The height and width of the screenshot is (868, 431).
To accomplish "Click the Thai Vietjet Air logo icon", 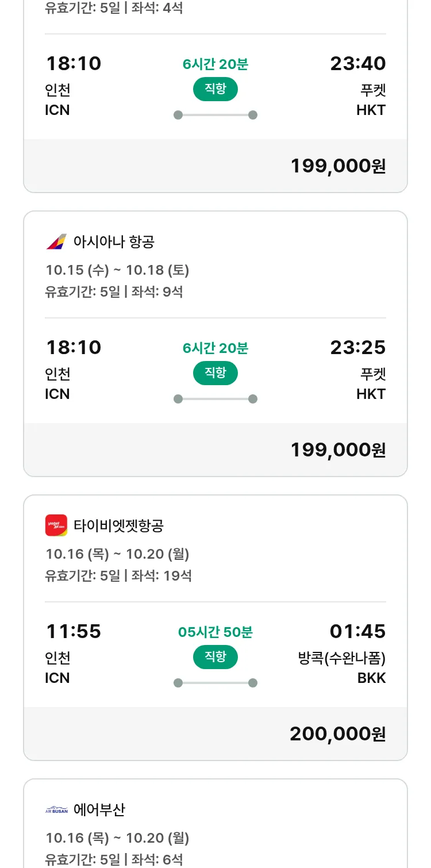I will point(56,525).
